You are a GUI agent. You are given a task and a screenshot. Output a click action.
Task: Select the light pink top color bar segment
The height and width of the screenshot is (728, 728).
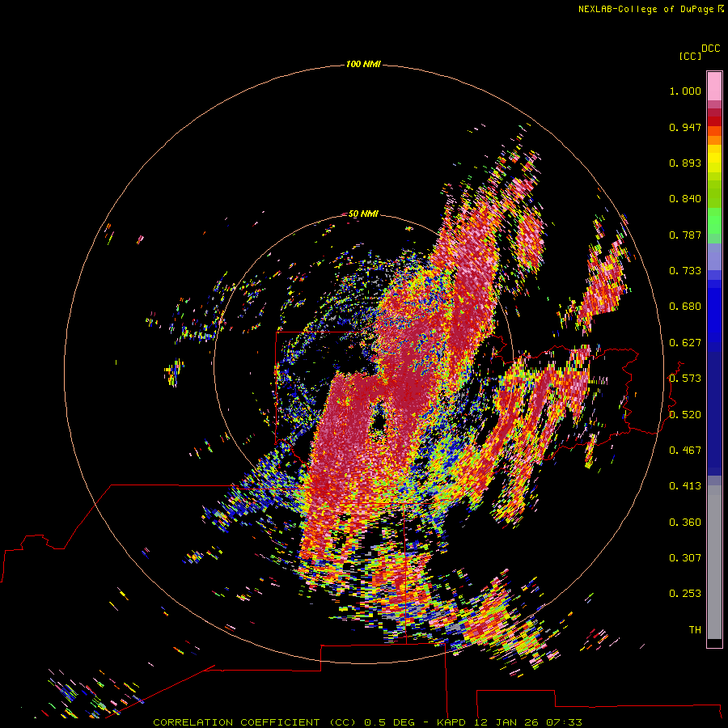click(714, 87)
